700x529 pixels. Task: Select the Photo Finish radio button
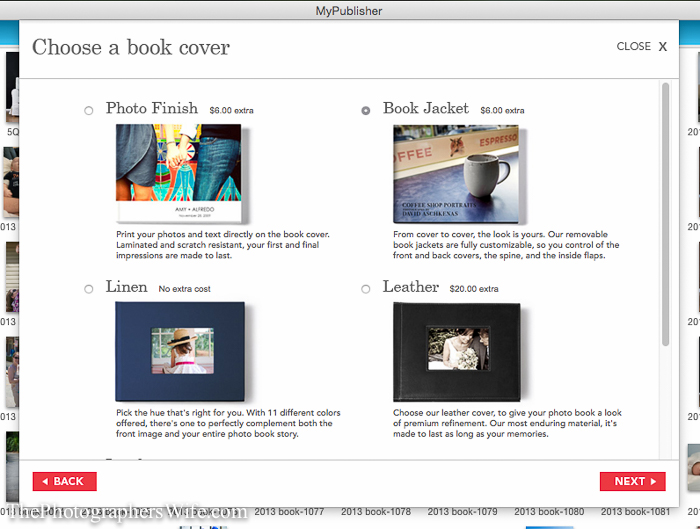(x=89, y=111)
